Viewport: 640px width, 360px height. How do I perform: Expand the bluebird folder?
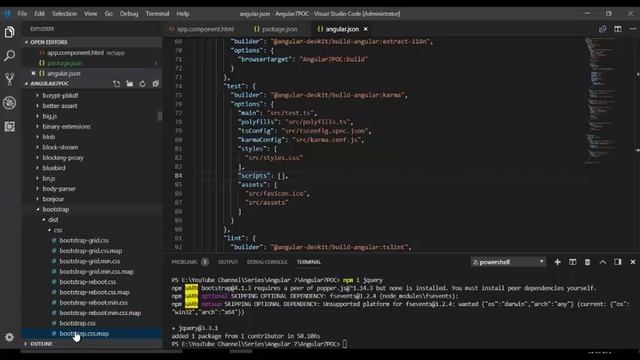point(53,168)
